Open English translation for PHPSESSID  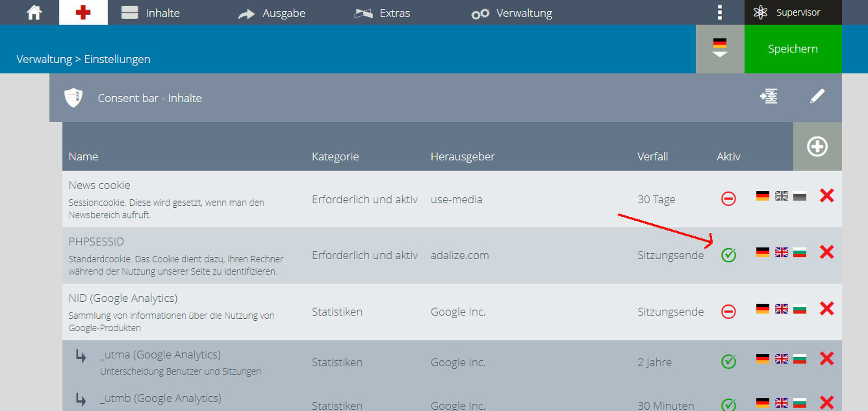pyautogui.click(x=782, y=252)
